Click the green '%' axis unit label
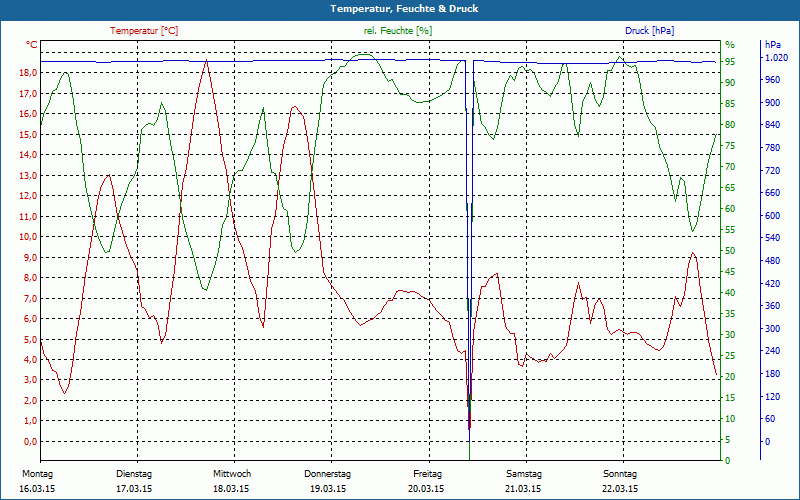This screenshot has width=800, height=500. click(730, 45)
